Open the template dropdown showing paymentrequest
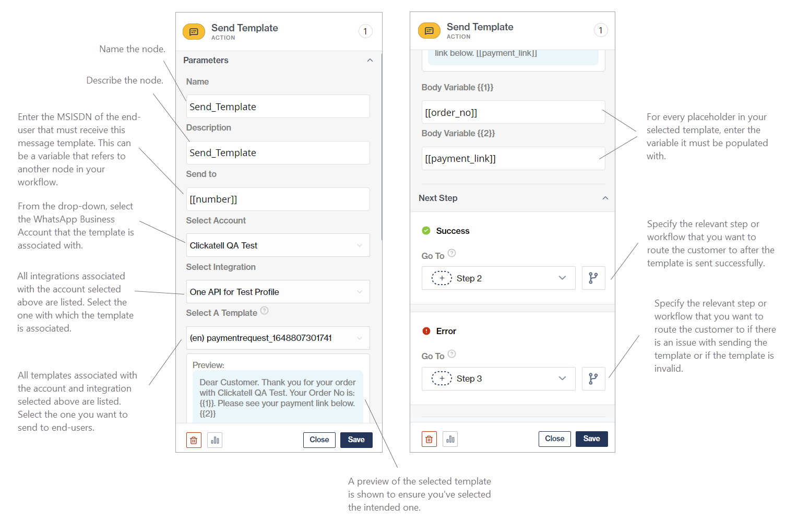 pos(278,338)
